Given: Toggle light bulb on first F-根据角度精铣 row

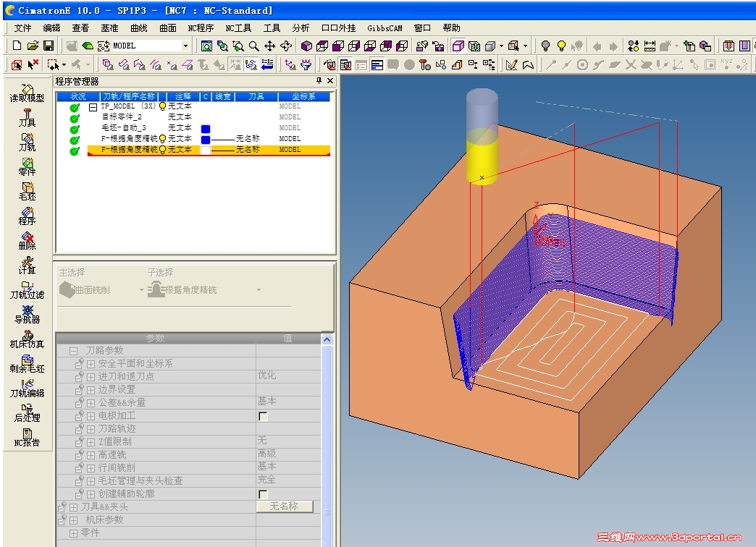Looking at the screenshot, I should [162, 139].
